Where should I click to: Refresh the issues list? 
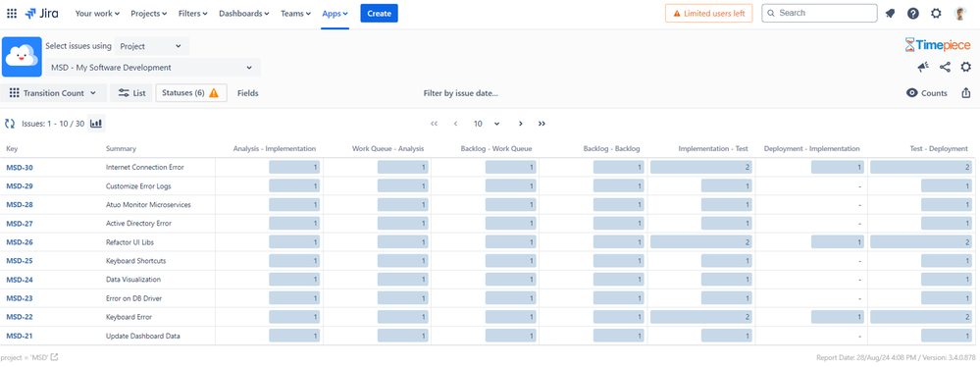10,124
